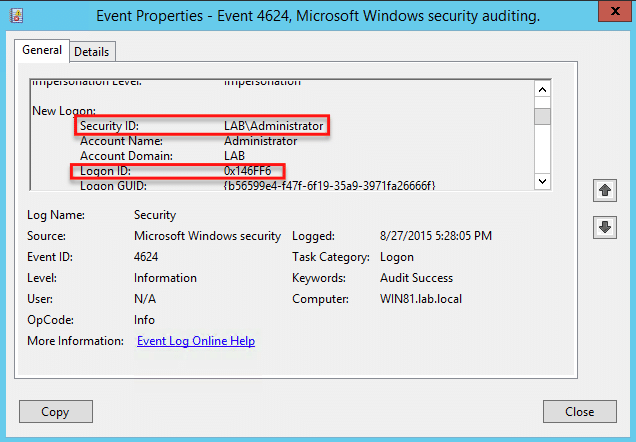
Task: Click the Close button
Action: 580,412
